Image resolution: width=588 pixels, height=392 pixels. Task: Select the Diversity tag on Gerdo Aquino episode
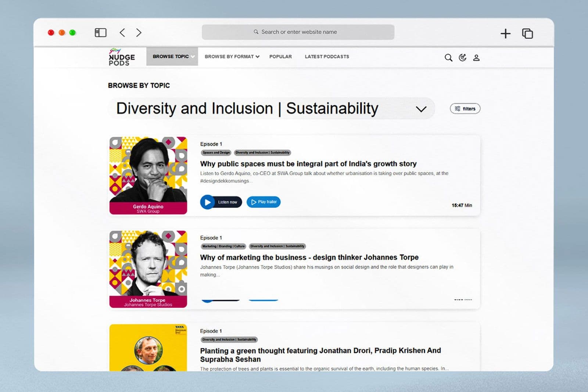pos(262,152)
